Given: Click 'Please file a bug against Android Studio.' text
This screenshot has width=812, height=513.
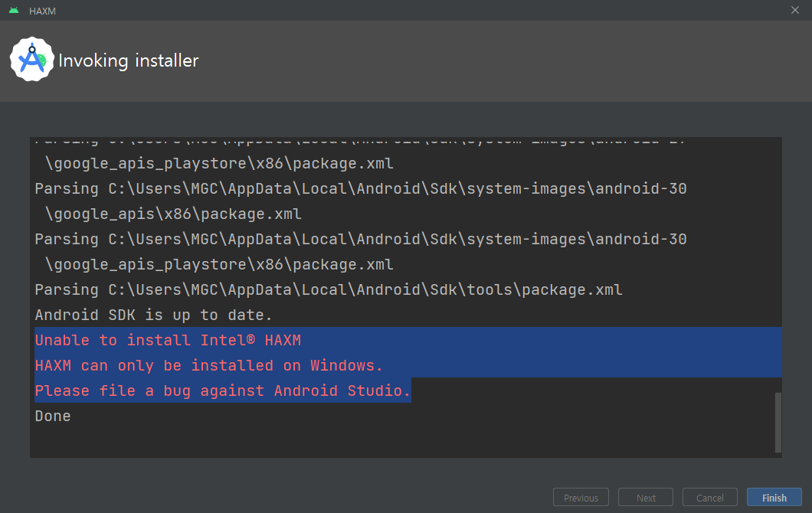Looking at the screenshot, I should [x=223, y=390].
